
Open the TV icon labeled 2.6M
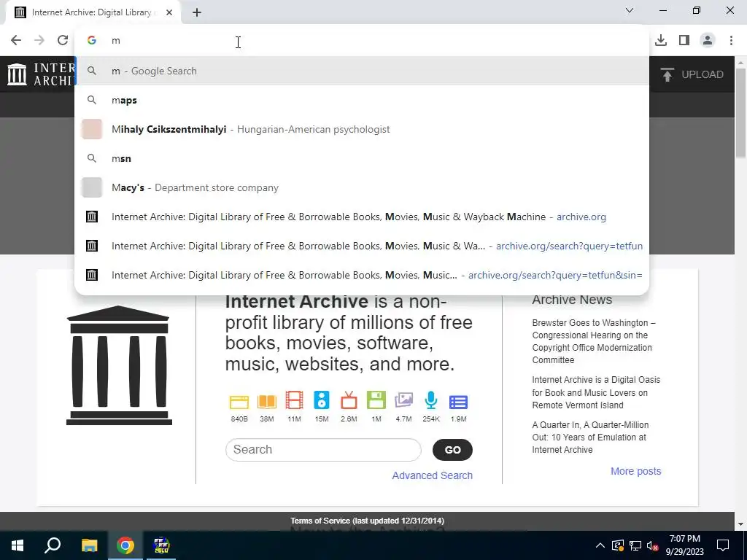click(x=349, y=400)
